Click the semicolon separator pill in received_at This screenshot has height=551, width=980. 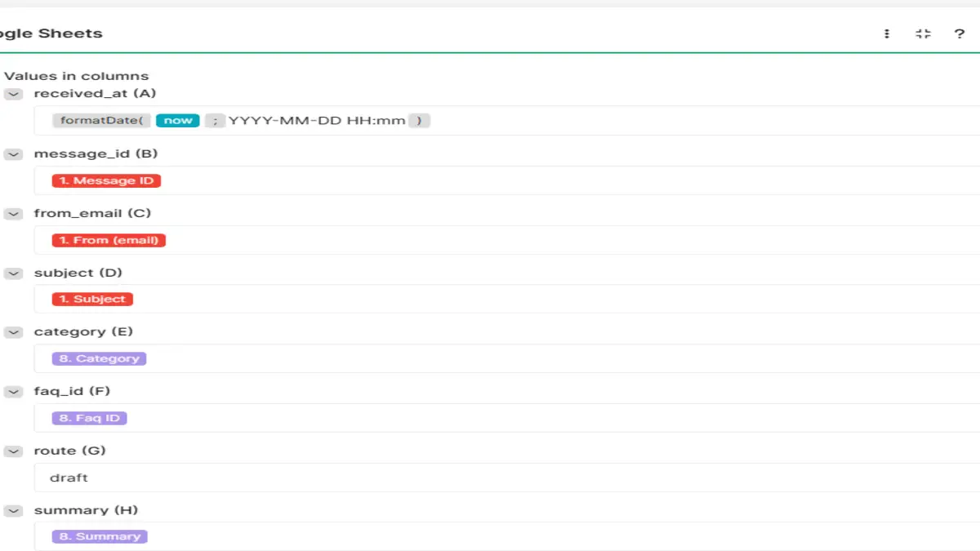point(215,121)
